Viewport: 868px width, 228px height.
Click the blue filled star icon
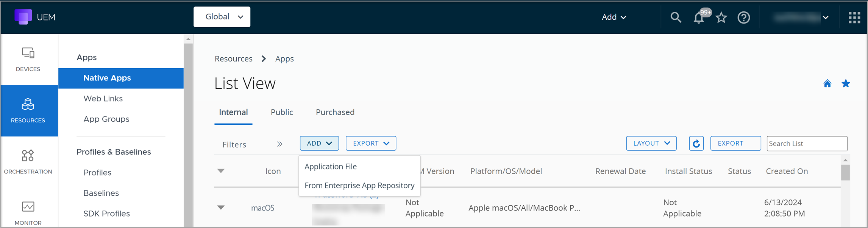pyautogui.click(x=846, y=83)
